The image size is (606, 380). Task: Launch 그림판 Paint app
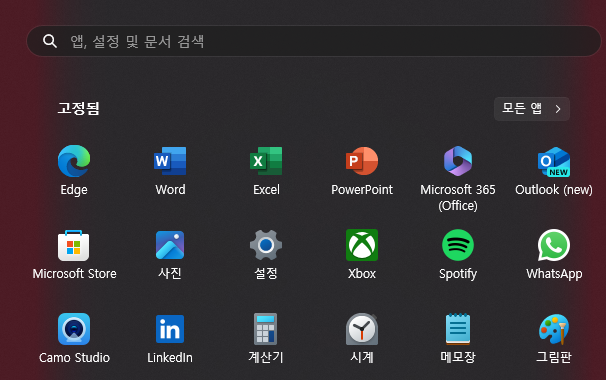[x=554, y=329]
